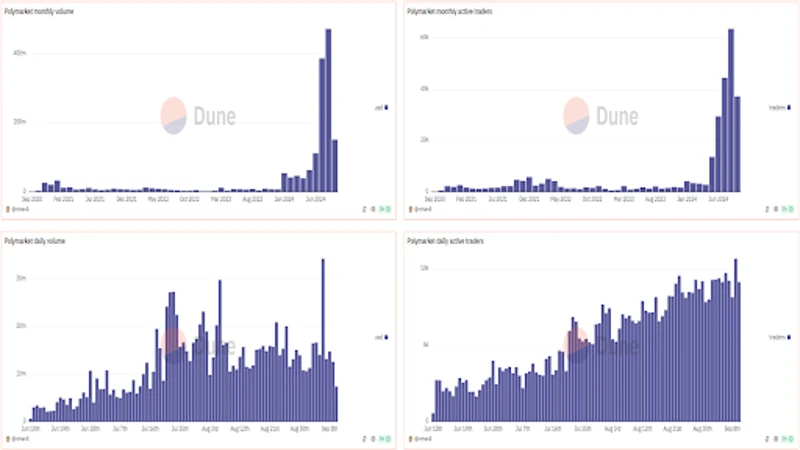Screen dimensions: 800x450
Task: Open author profile under daily volume chart
Action: point(18,439)
